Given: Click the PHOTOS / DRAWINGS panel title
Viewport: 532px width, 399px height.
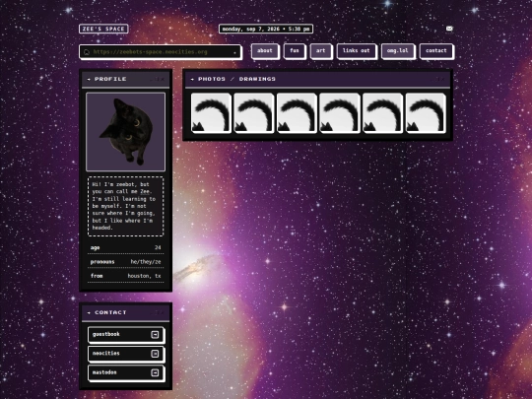Looking at the screenshot, I should point(236,79).
